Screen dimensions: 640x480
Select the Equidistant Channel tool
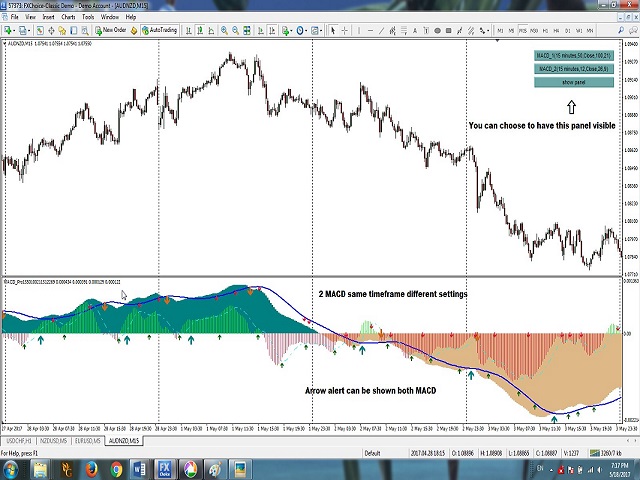392,30
